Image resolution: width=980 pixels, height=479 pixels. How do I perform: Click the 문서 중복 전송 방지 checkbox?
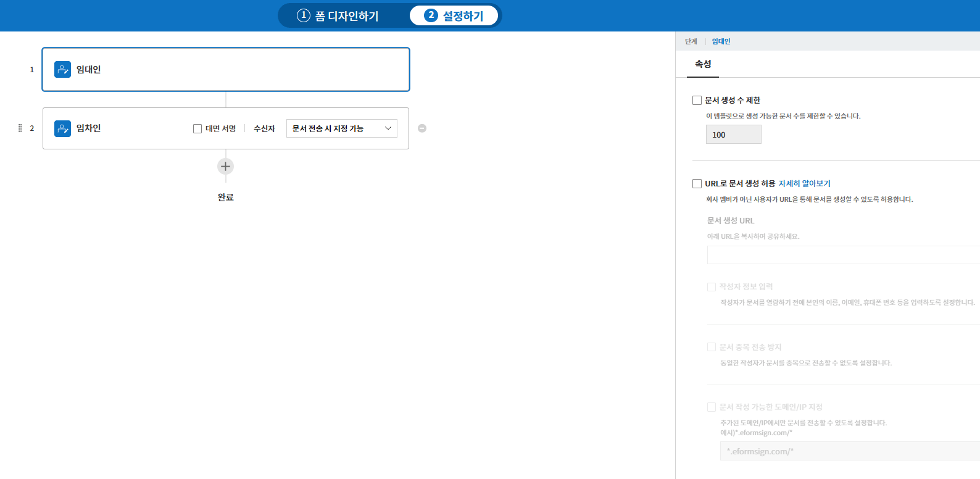coord(712,347)
